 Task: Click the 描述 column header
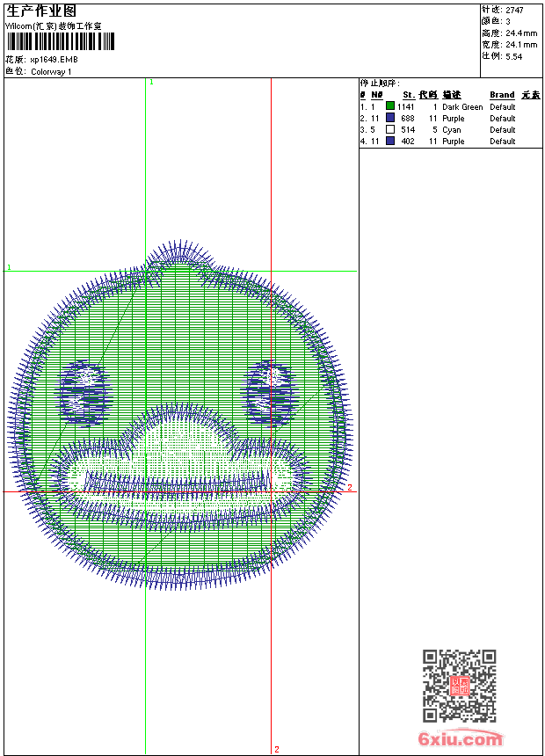[x=452, y=95]
